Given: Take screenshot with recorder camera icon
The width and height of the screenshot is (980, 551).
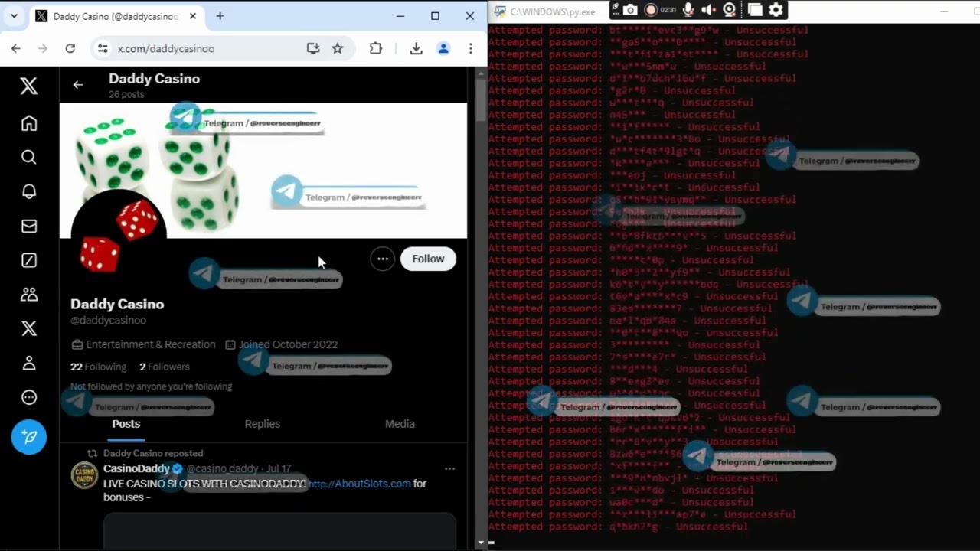Looking at the screenshot, I should tap(630, 10).
